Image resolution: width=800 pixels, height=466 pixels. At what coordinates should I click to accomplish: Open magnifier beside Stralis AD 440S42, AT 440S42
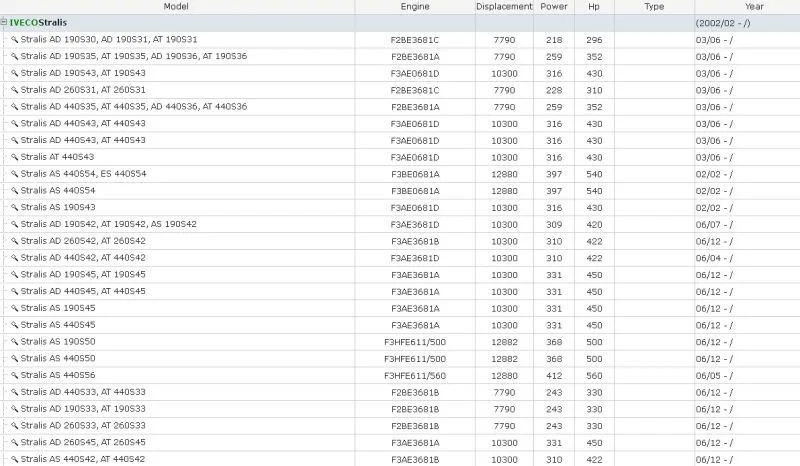[14, 258]
